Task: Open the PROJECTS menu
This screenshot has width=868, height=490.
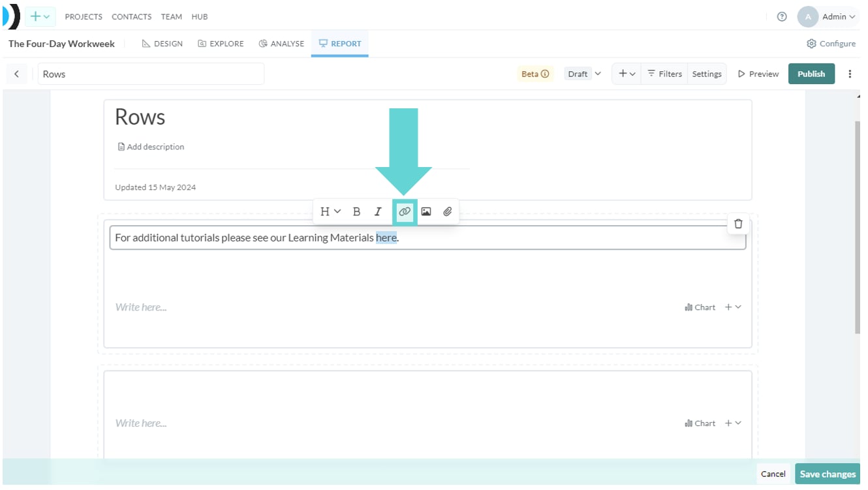Action: pyautogui.click(x=84, y=17)
